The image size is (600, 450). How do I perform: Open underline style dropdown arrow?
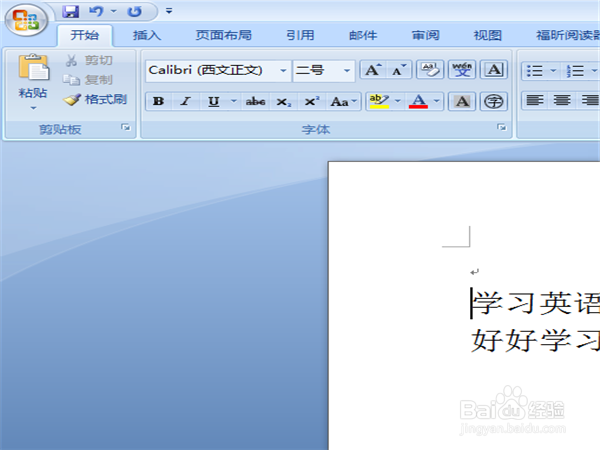[x=234, y=101]
